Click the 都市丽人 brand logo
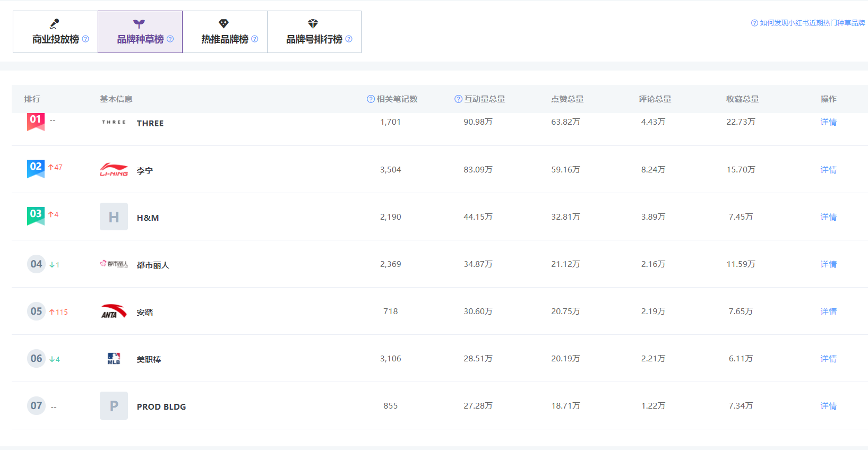This screenshot has height=450, width=868. pos(114,264)
